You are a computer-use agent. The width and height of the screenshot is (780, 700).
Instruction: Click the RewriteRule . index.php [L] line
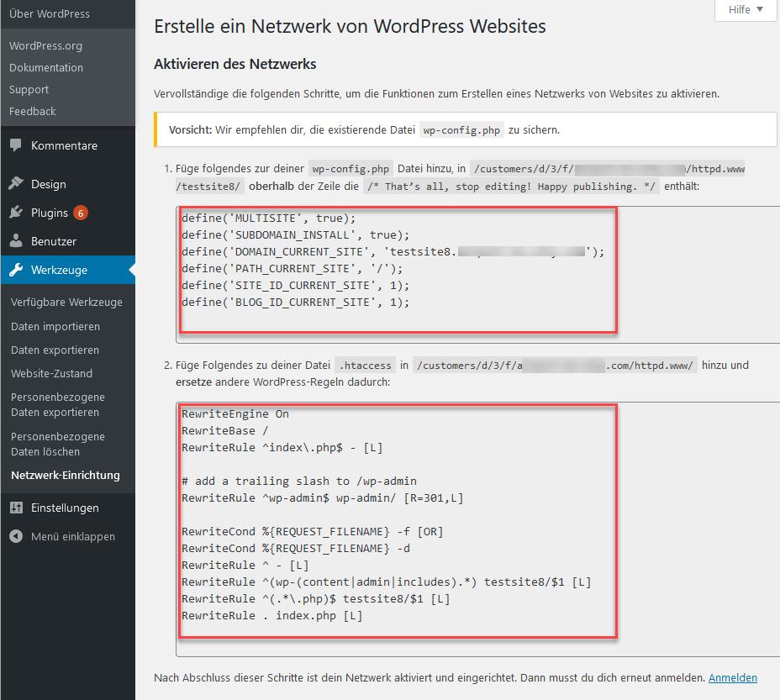click(272, 615)
